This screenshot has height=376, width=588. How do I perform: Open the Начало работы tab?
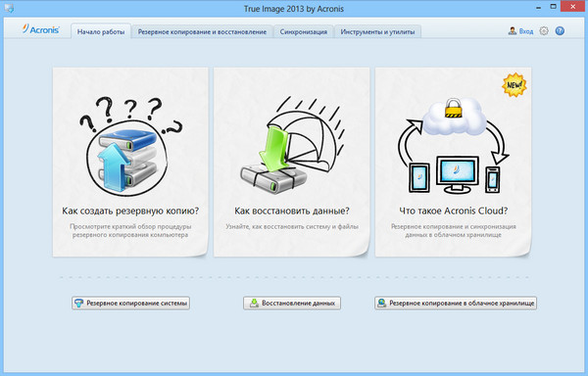(x=101, y=32)
